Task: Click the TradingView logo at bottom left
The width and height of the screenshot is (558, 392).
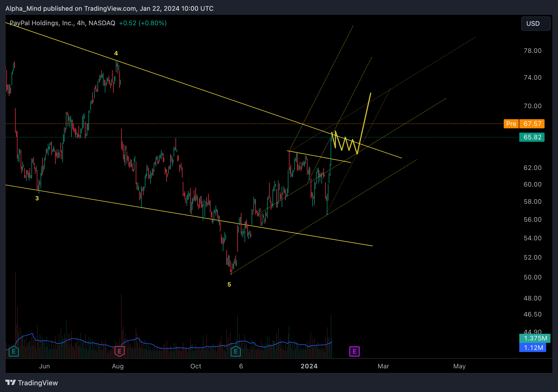Action: [32, 383]
